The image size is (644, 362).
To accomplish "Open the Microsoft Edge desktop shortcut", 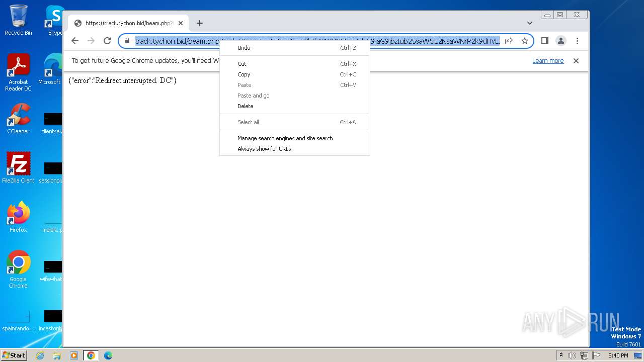I will [x=52, y=69].
